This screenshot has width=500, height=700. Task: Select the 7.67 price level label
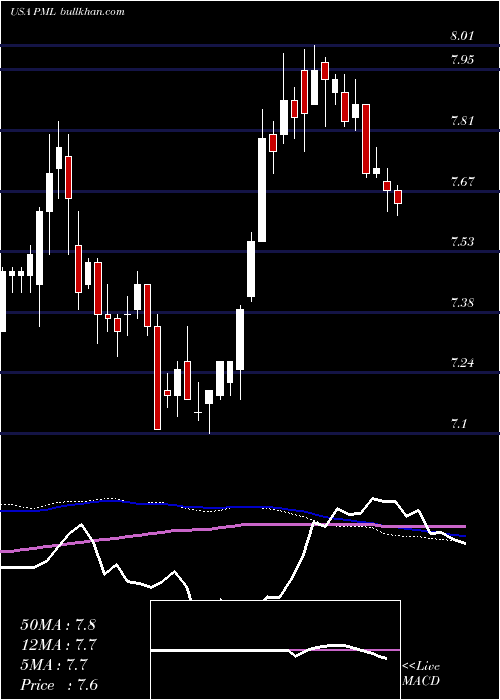point(462,181)
